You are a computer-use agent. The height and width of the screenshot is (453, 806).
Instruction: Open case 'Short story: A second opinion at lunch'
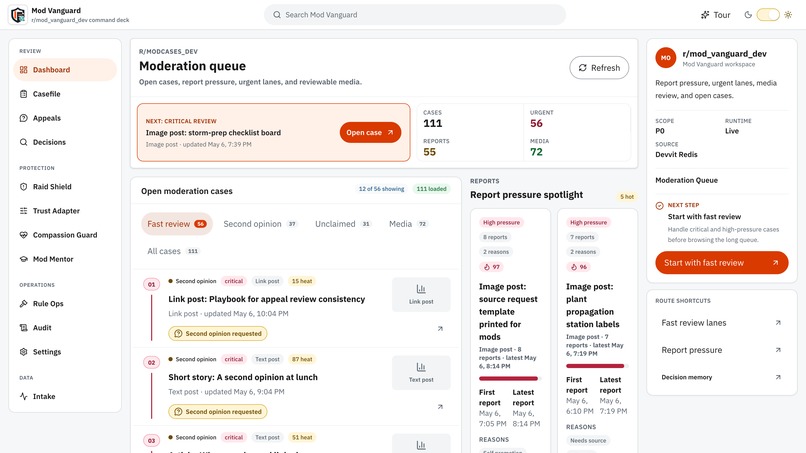243,377
